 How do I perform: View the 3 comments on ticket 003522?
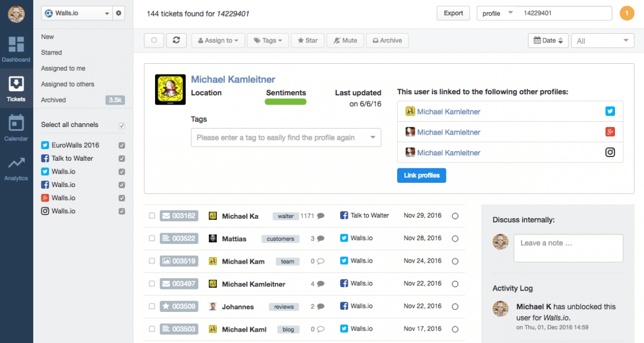point(317,238)
